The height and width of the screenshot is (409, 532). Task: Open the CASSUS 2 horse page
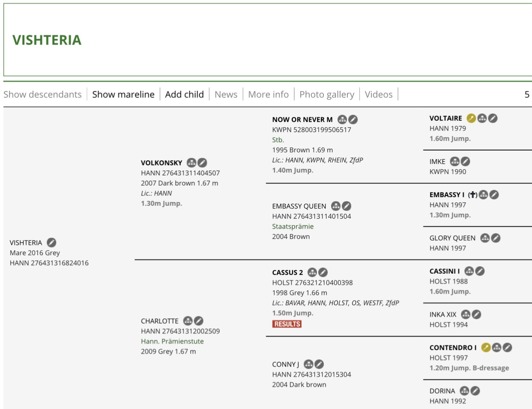pyautogui.click(x=287, y=273)
